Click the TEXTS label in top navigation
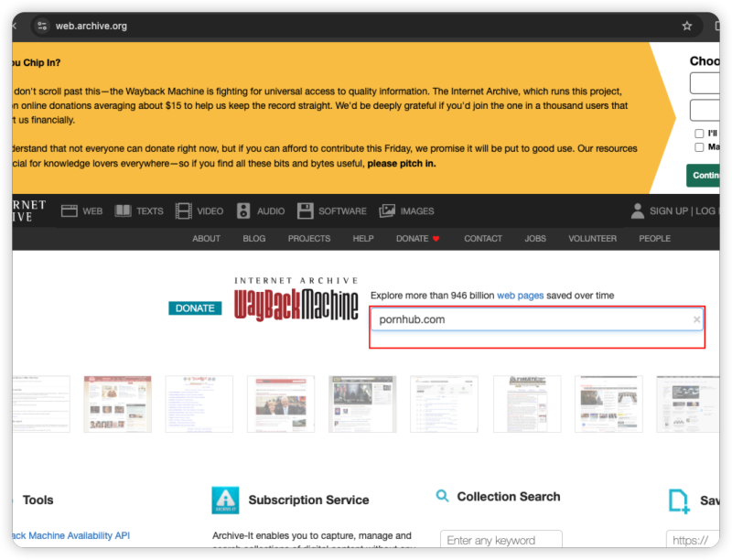732x560 pixels. pyautogui.click(x=150, y=211)
